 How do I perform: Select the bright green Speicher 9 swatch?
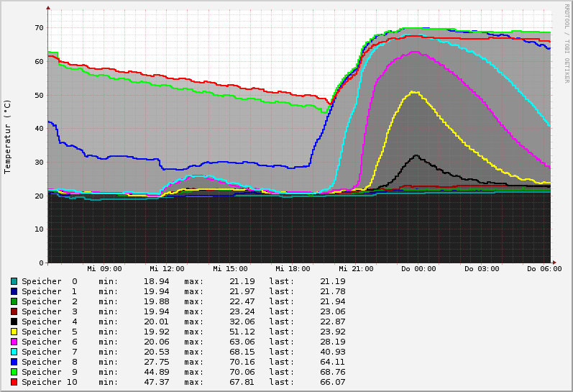click(x=14, y=372)
